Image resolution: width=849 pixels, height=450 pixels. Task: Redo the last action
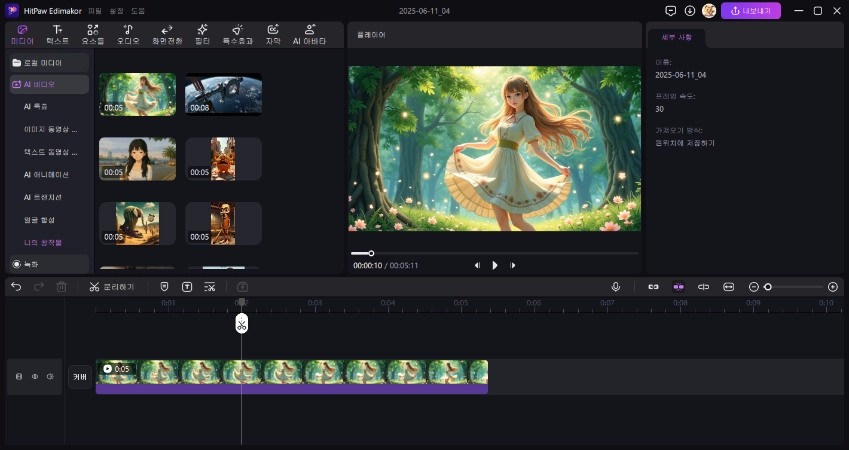(x=39, y=287)
